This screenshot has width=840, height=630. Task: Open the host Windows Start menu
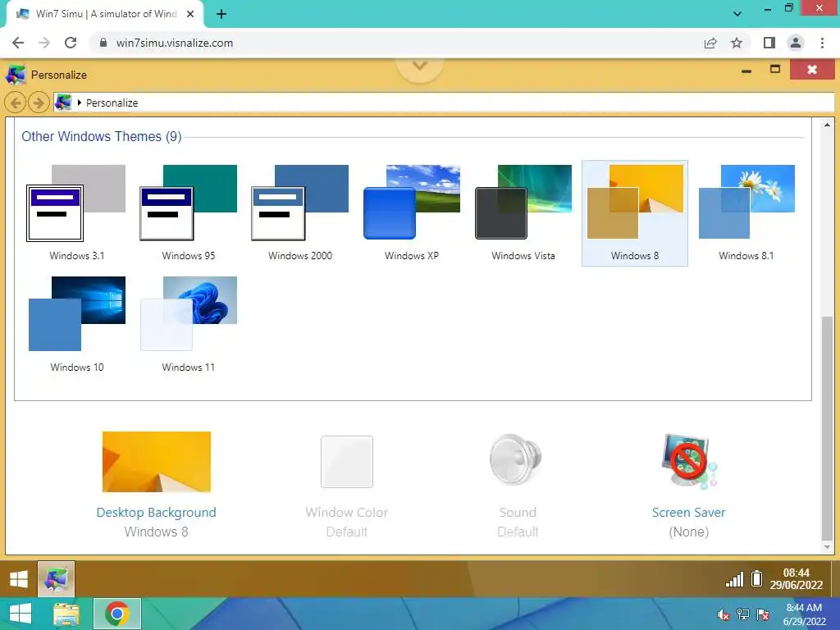click(21, 614)
